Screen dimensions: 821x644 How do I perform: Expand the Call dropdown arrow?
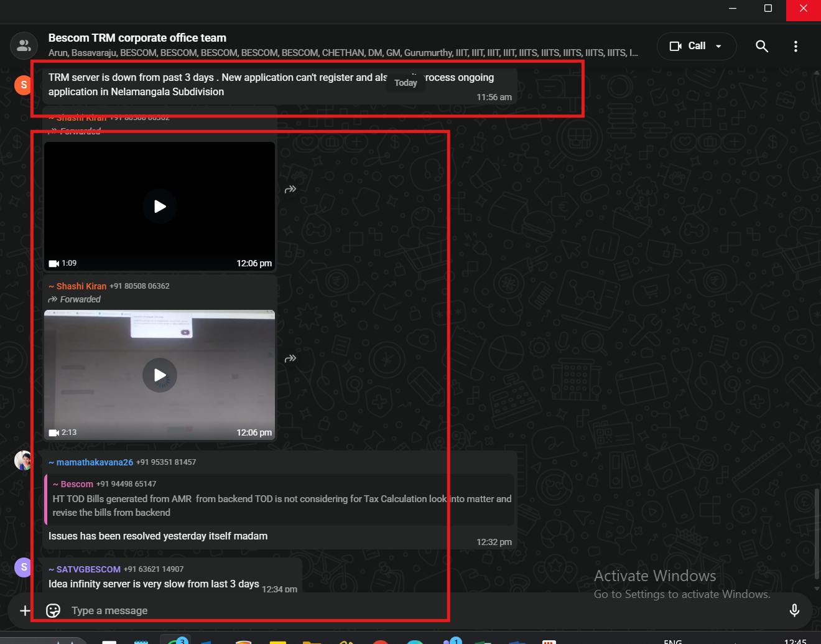(x=719, y=46)
